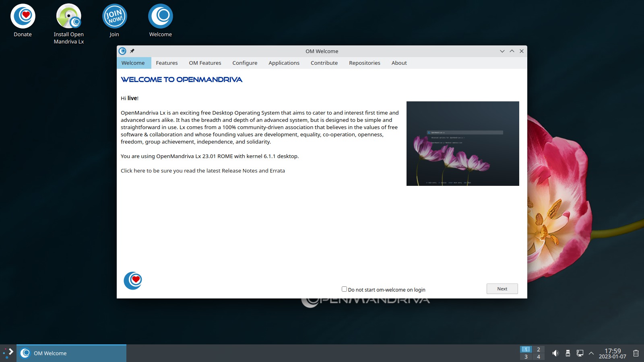
Task: Go to the Configure tab
Action: click(245, 63)
